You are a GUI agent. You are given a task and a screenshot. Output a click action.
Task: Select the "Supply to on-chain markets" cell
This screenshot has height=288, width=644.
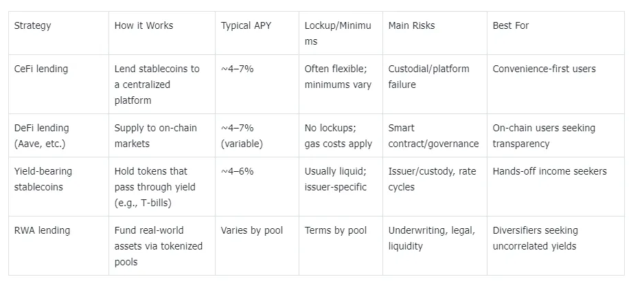point(155,135)
